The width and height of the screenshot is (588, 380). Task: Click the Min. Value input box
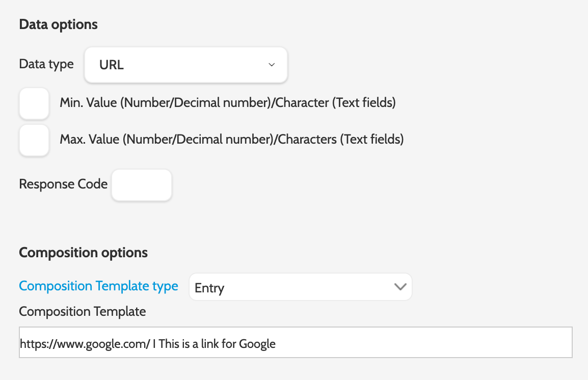tap(34, 103)
